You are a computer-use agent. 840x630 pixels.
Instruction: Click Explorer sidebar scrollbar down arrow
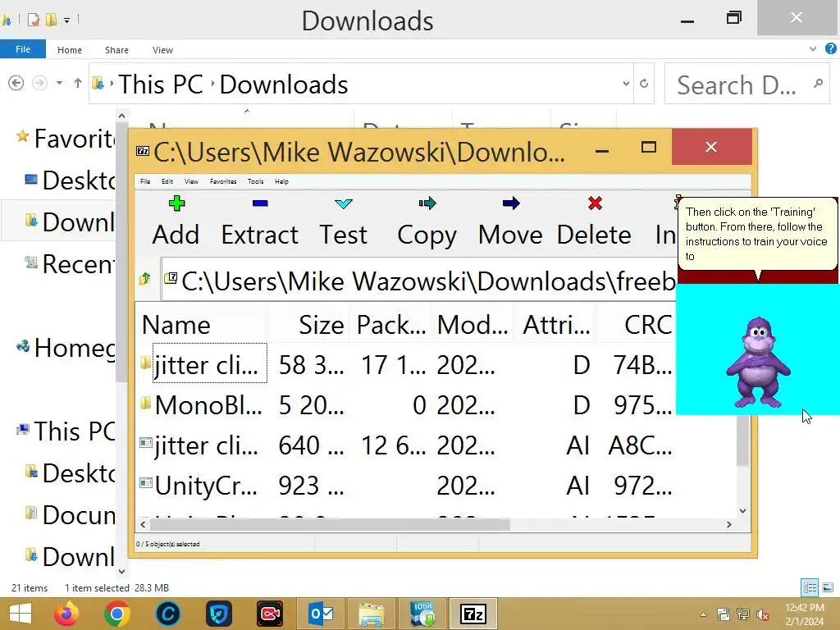point(121,571)
